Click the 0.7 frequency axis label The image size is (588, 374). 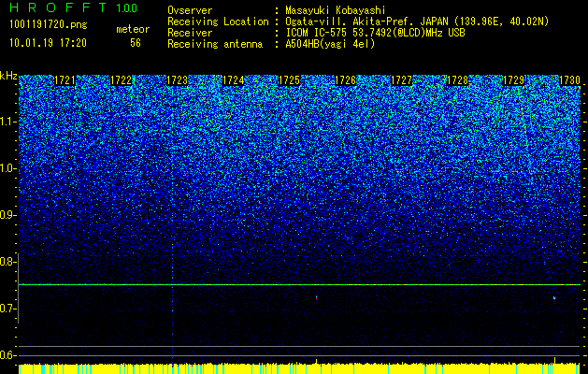pyautogui.click(x=7, y=309)
